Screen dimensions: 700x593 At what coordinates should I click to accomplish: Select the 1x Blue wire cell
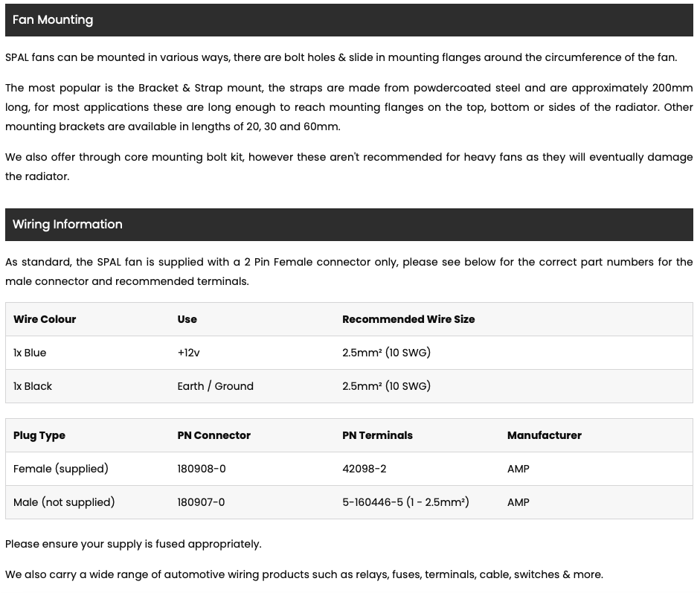click(x=30, y=353)
